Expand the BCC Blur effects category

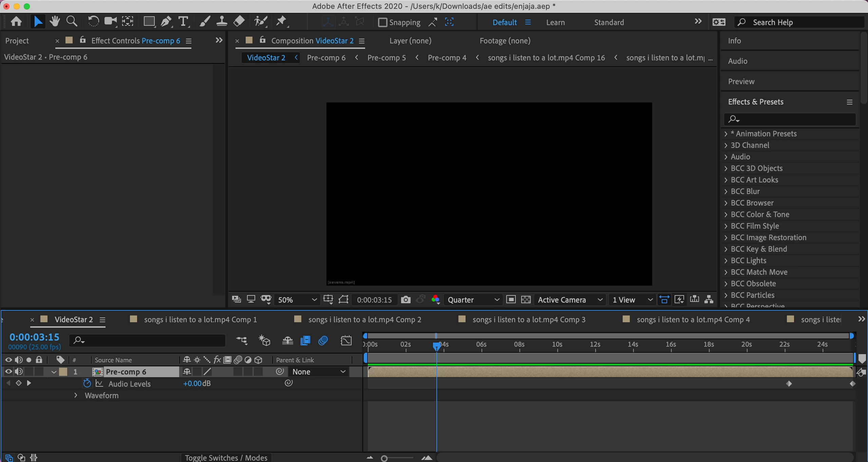726,191
